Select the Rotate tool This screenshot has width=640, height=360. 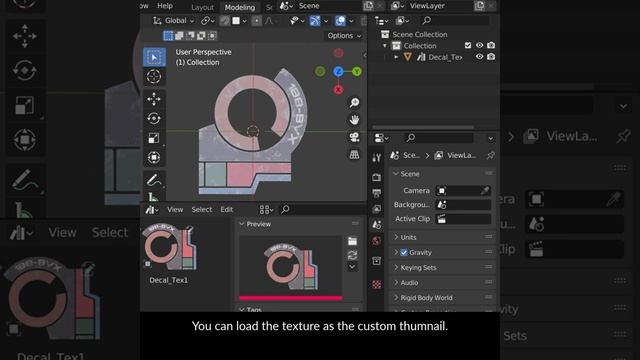pos(154,118)
